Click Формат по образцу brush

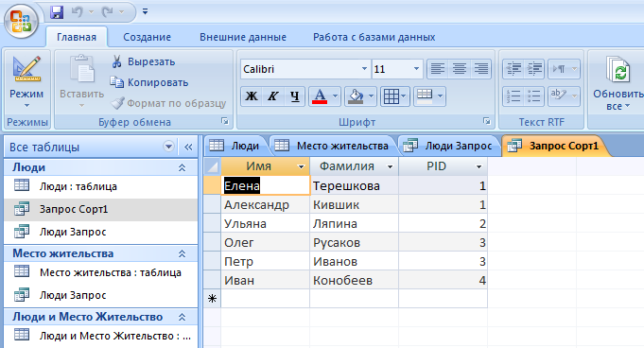[x=168, y=103]
